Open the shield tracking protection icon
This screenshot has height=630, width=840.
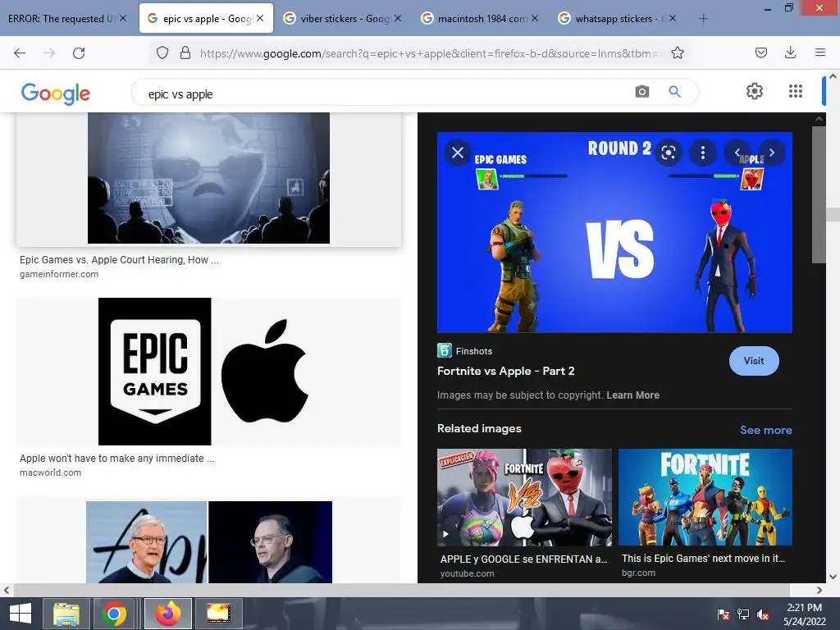(162, 52)
